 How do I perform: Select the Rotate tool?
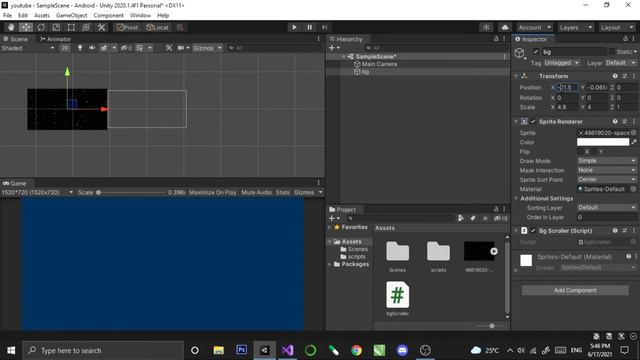coord(41,27)
